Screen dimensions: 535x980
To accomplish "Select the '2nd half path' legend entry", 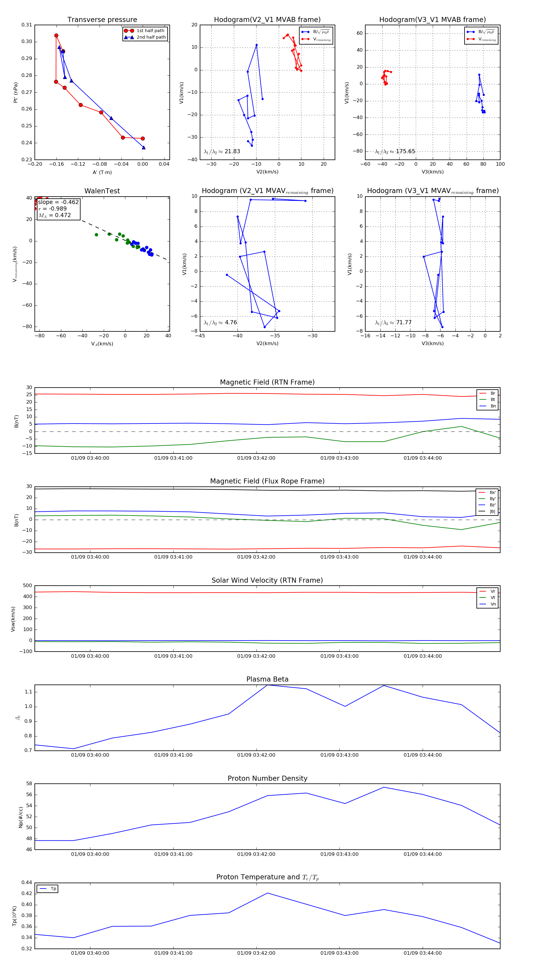I will coord(145,37).
